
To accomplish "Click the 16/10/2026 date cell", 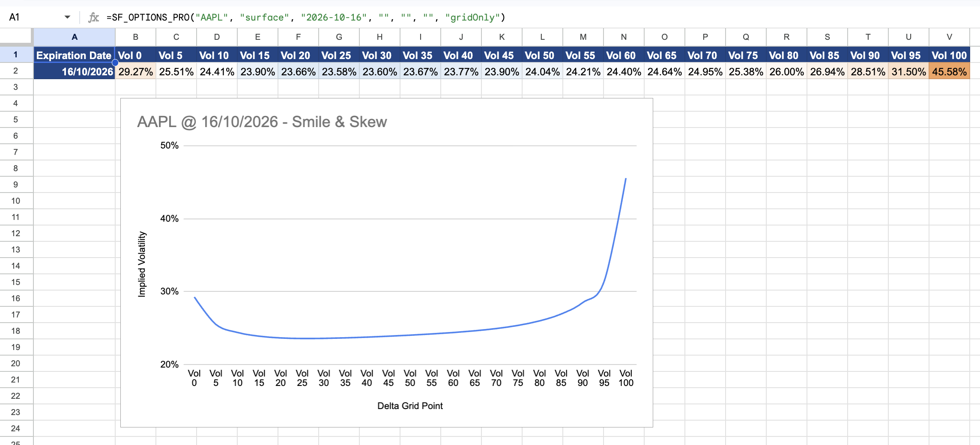I will (75, 71).
